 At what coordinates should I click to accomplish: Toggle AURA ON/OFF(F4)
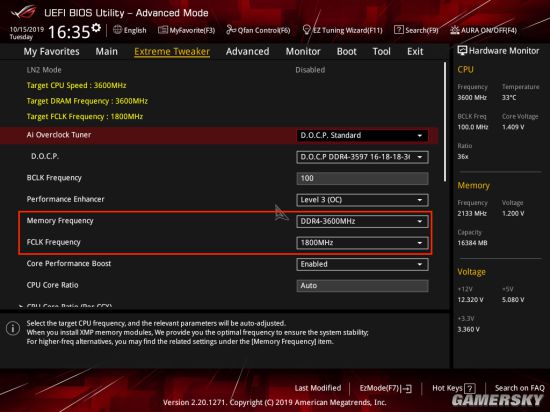tap(484, 30)
